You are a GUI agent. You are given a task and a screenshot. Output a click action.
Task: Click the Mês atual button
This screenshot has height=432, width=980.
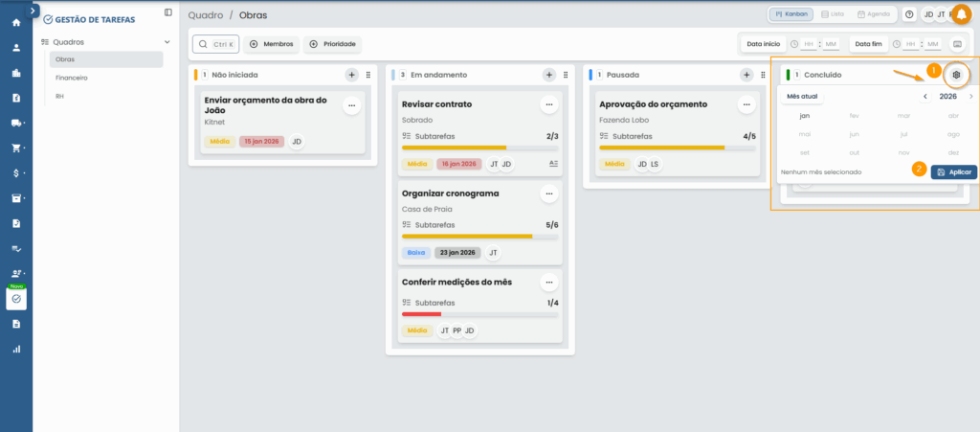tap(801, 97)
